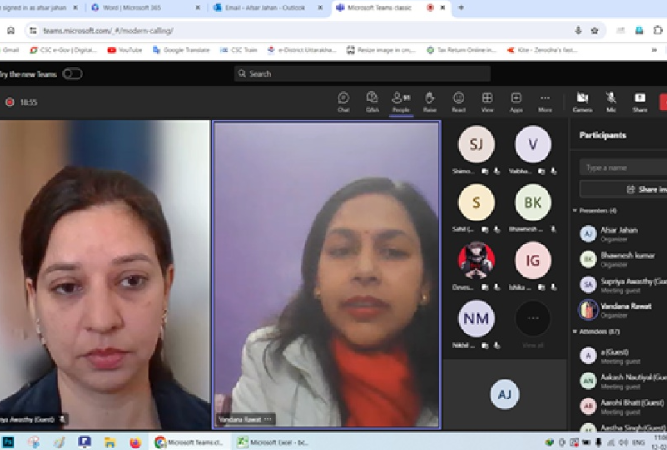Click the Apps icon in meeting toolbar
The image size is (667, 450).
click(516, 100)
